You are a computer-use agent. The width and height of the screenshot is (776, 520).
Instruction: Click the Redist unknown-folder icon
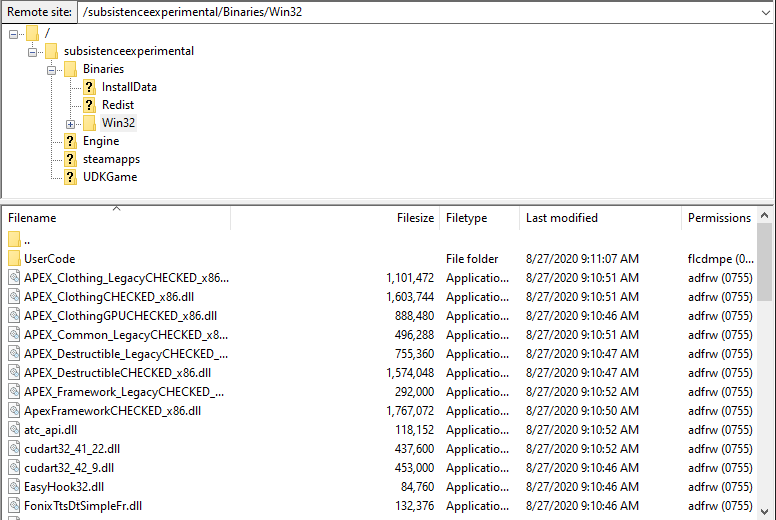[89, 105]
